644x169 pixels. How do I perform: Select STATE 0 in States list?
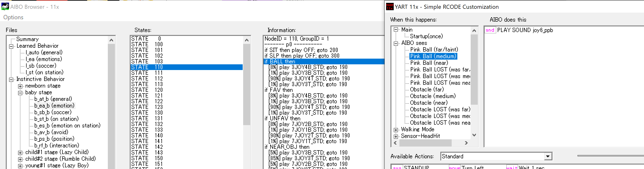pos(186,39)
